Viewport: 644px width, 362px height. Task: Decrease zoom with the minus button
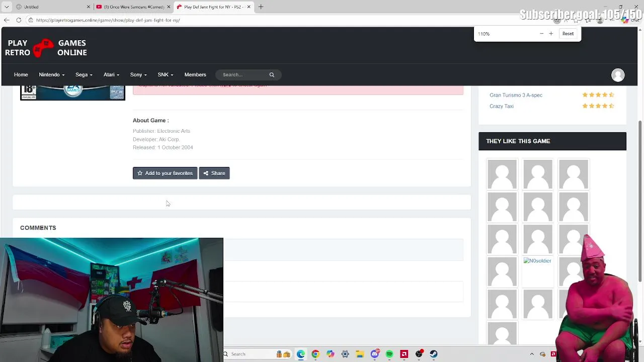point(541,34)
